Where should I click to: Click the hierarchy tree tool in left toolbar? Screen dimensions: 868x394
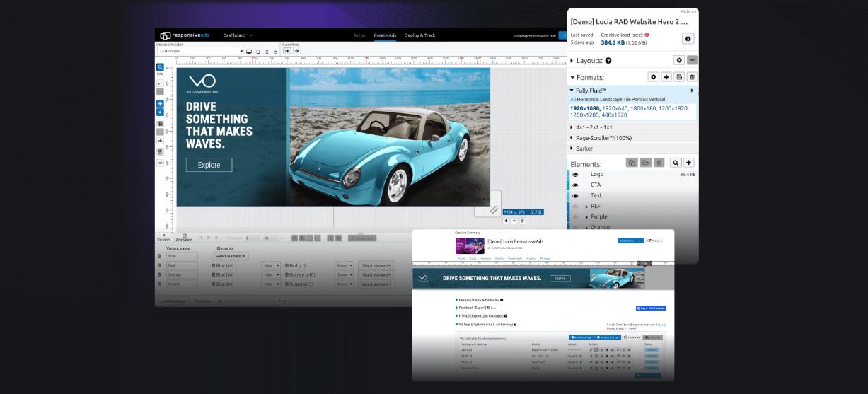[x=161, y=141]
